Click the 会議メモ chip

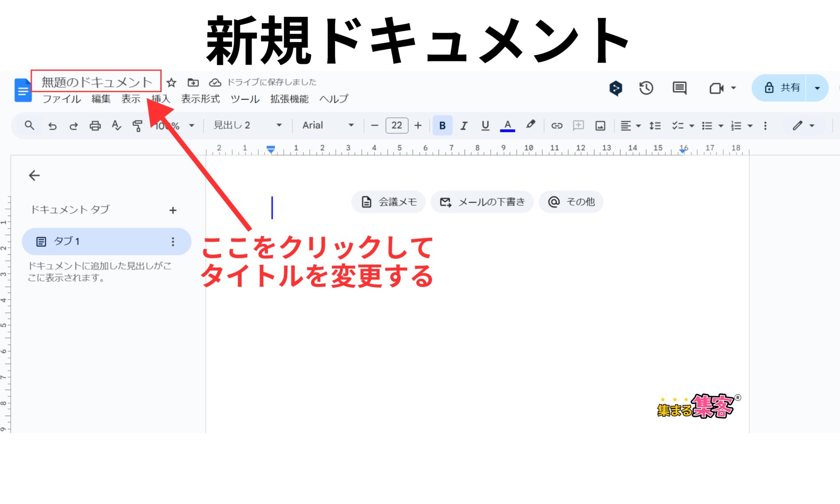click(x=388, y=202)
